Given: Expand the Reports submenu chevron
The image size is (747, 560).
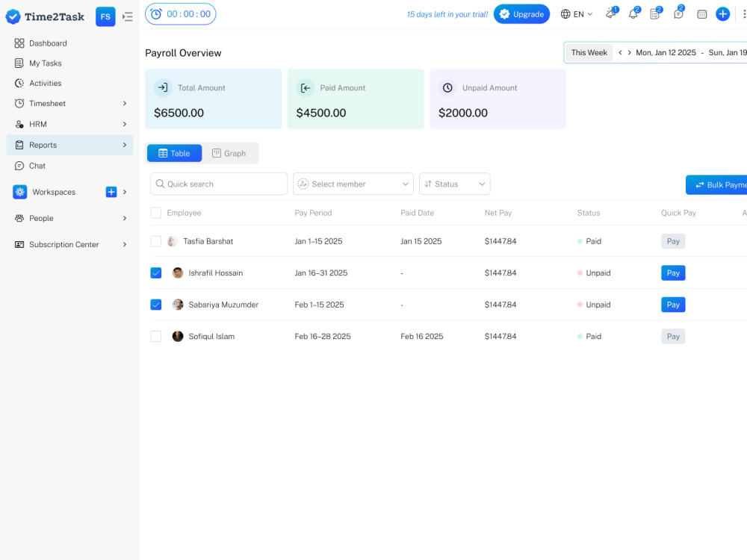Looking at the screenshot, I should click(x=125, y=145).
